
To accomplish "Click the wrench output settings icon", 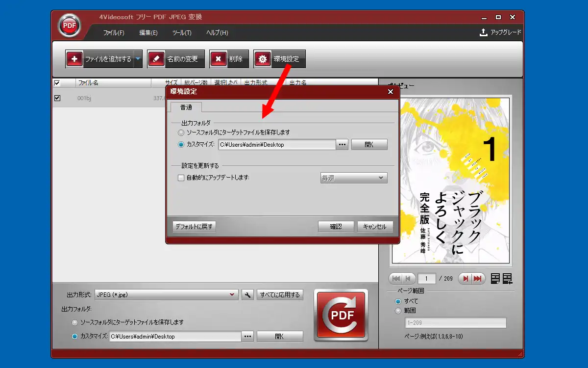I will point(247,295).
